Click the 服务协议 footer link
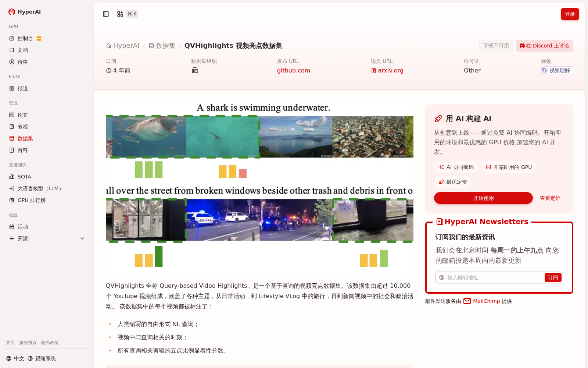Image resolution: width=588 pixels, height=368 pixels. [28, 343]
